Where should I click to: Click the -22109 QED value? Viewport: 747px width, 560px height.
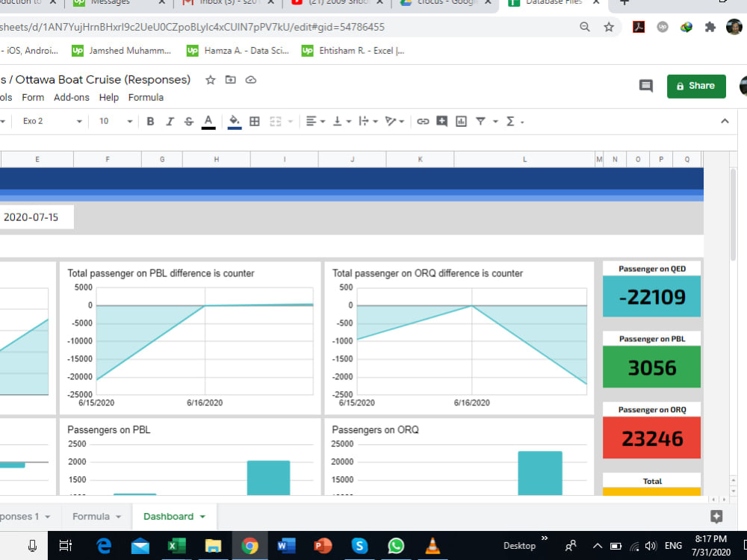click(x=651, y=296)
